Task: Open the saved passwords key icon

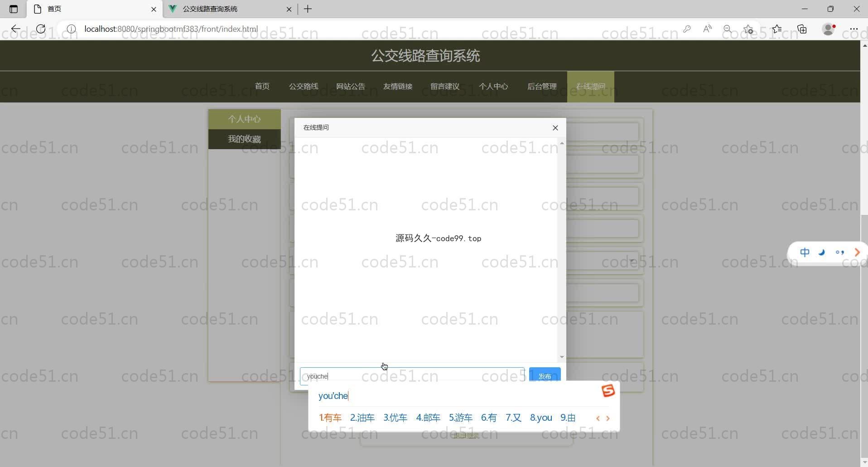Action: (687, 29)
